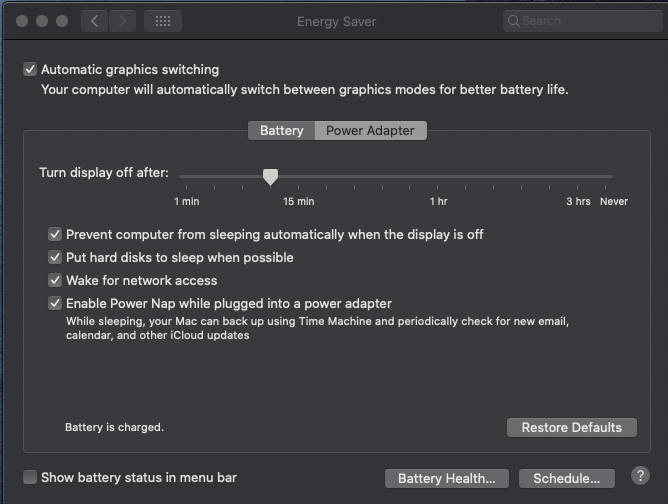
Task: Uncheck Wake for network access
Action: 55,280
